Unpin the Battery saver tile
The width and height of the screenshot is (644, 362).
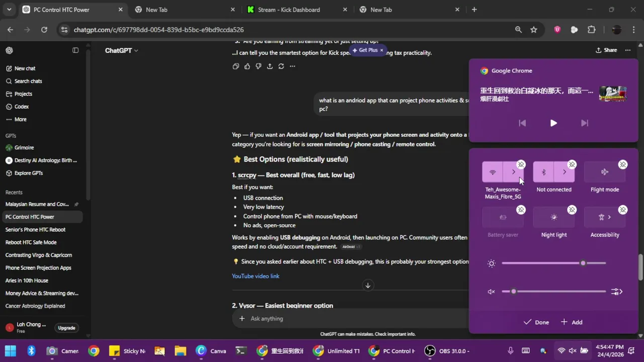[521, 210]
